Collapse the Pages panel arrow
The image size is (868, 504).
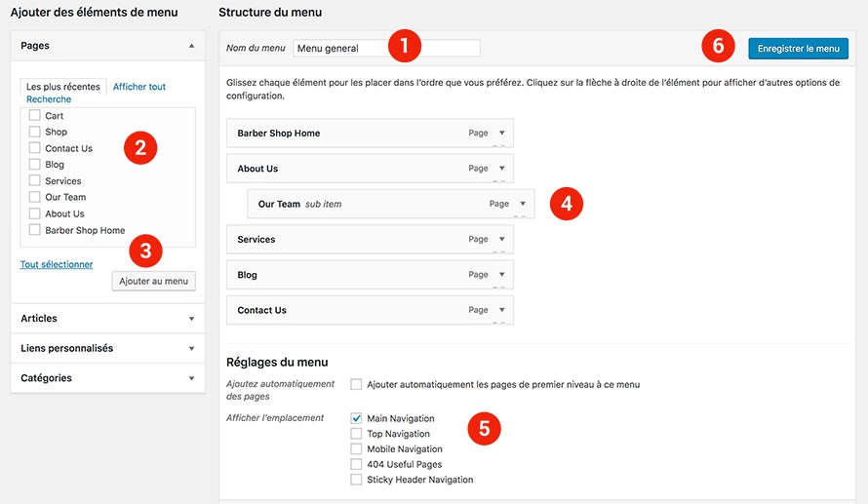coord(191,46)
